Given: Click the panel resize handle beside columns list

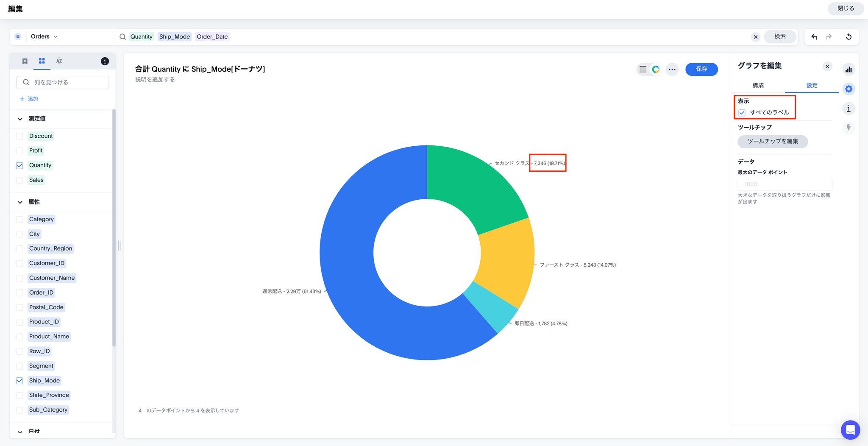Looking at the screenshot, I should click(x=120, y=245).
